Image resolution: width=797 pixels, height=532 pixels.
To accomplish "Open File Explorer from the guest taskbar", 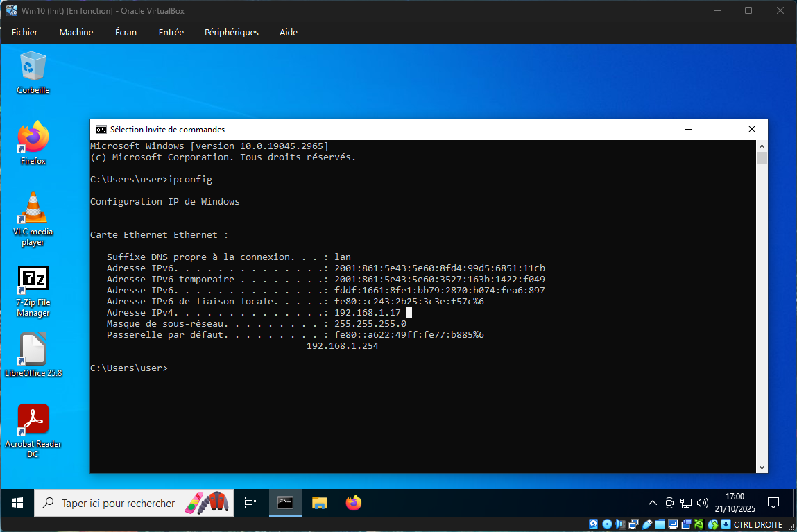I will (x=319, y=503).
